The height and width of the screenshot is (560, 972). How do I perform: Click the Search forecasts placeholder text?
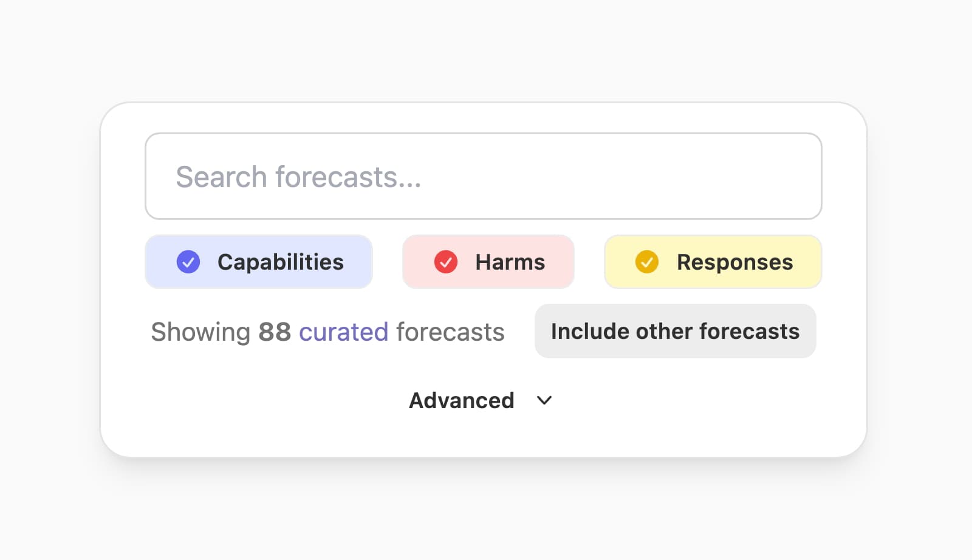[x=298, y=177]
